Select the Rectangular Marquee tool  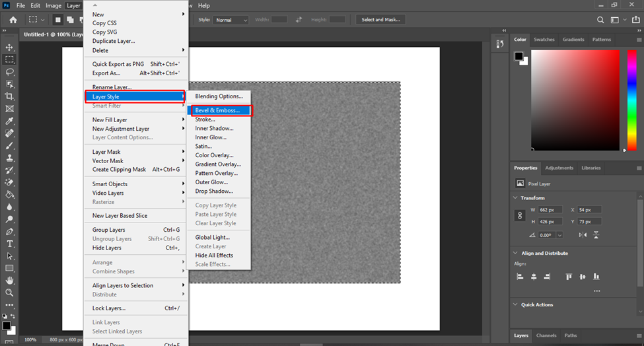tap(9, 59)
